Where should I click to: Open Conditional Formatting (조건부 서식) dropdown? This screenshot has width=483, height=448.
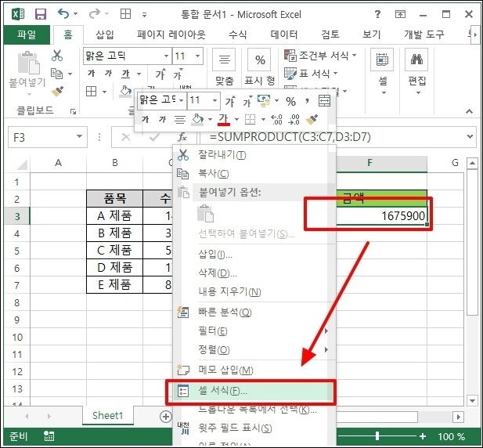(x=320, y=56)
